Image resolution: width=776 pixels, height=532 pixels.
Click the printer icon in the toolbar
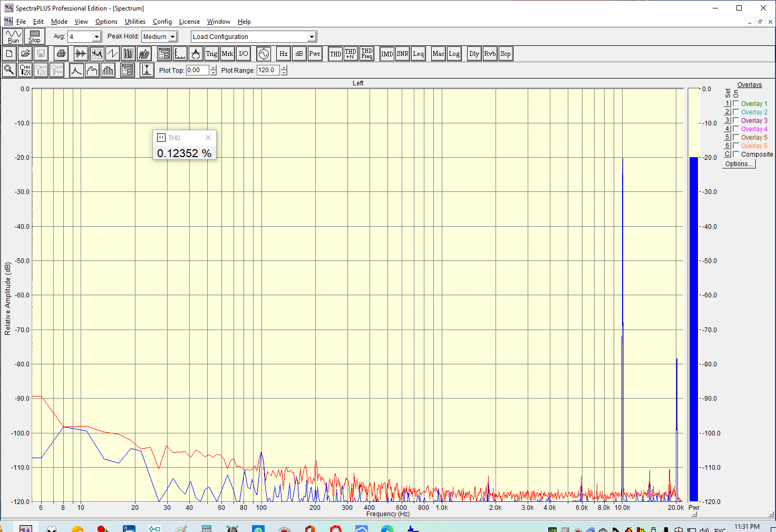pyautogui.click(x=61, y=54)
